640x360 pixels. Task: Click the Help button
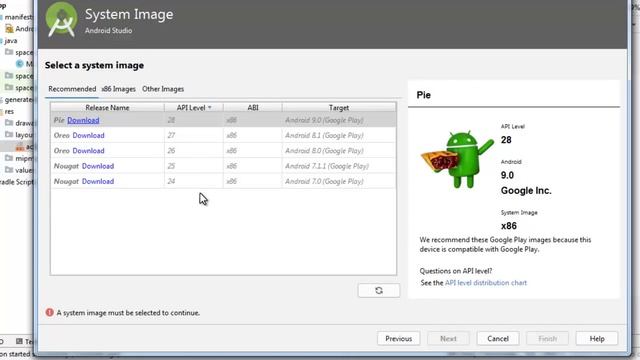[597, 338]
